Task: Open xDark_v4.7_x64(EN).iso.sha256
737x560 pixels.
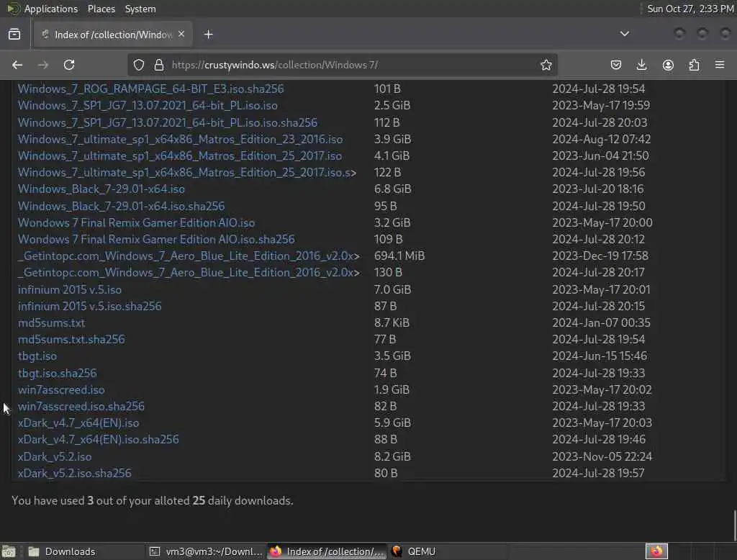Action: click(x=98, y=440)
